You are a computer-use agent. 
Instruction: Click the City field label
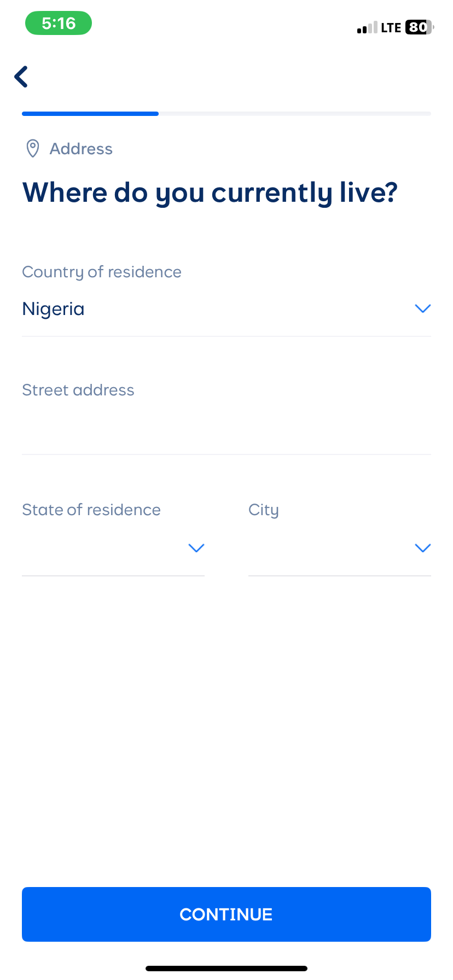tap(264, 510)
